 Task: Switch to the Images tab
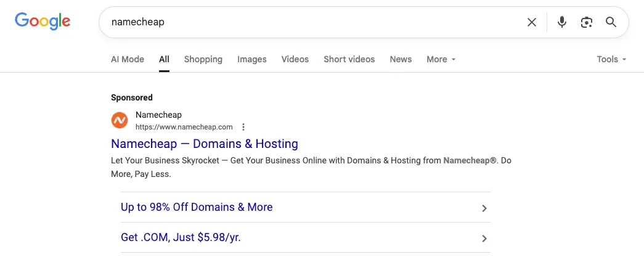(x=252, y=59)
